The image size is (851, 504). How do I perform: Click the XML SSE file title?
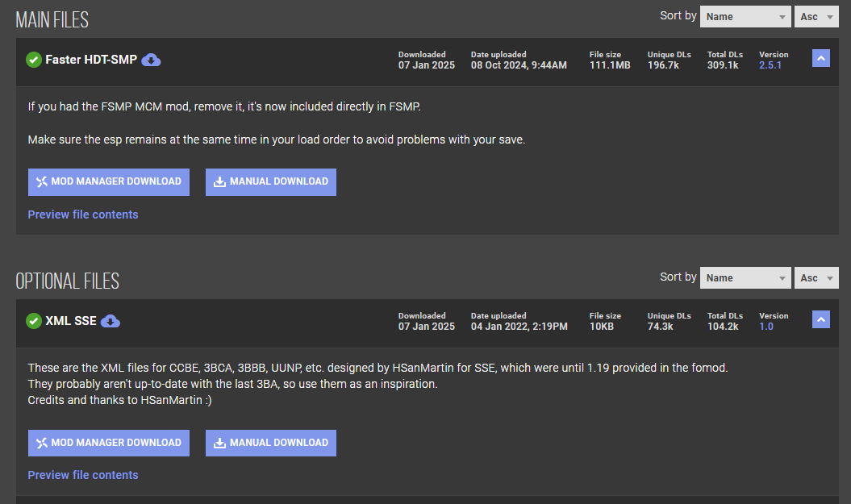[71, 321]
